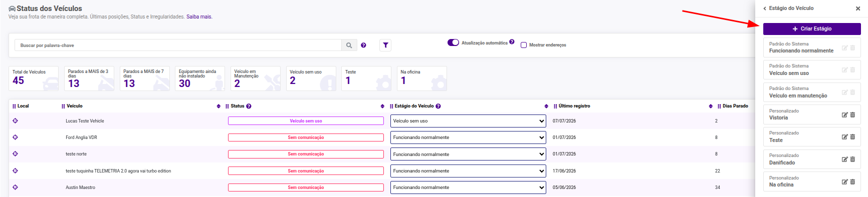Screen dimensions: 868x197
Task: Filter by the Total de Veículos card
Action: point(34,78)
